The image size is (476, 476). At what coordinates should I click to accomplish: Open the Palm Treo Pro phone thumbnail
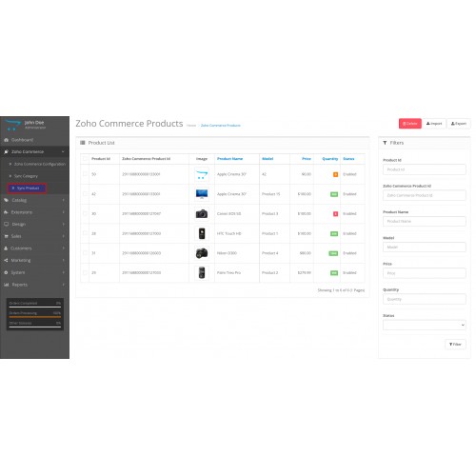coord(202,272)
